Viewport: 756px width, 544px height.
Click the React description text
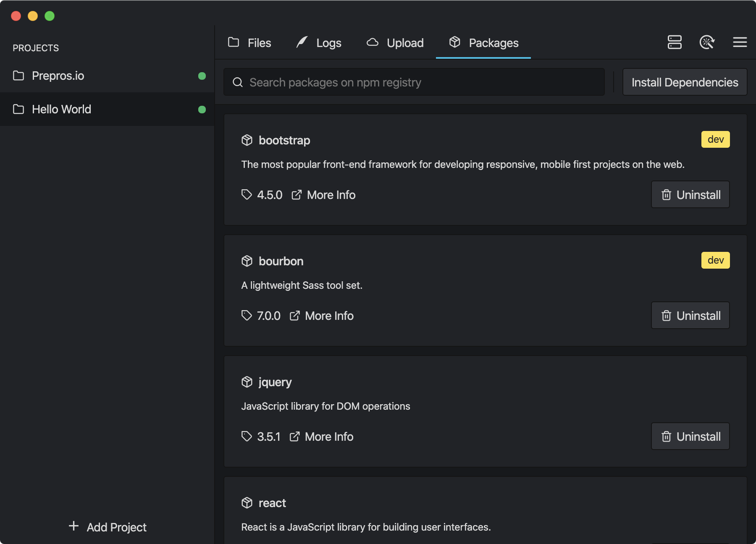pos(366,527)
